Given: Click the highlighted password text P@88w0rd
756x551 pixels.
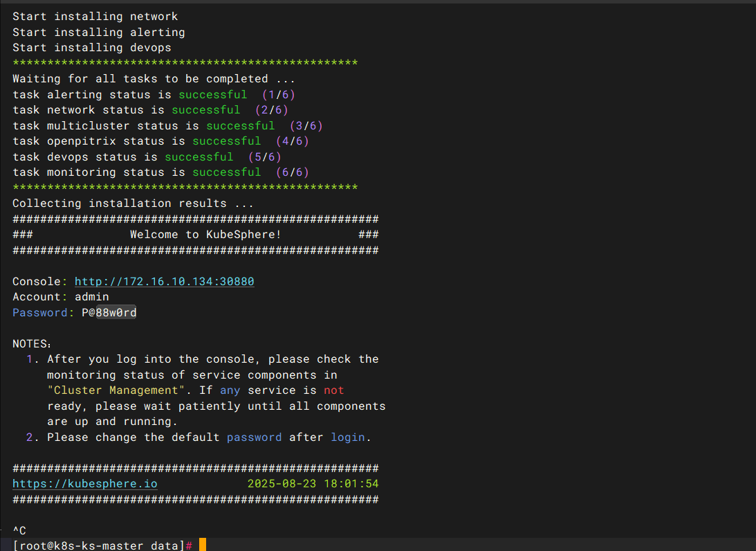Looking at the screenshot, I should pos(109,313).
